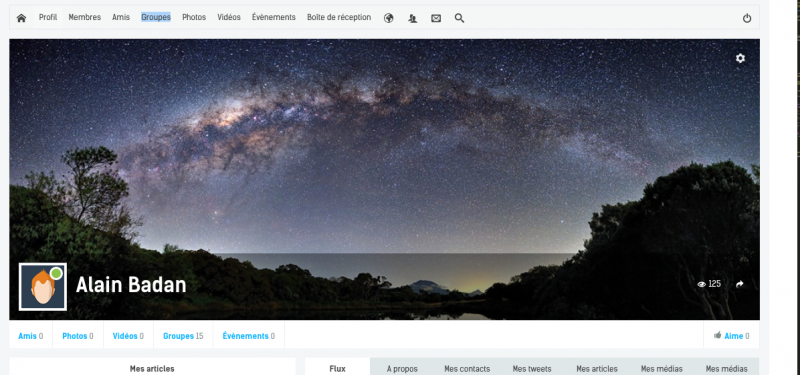Screen dimensions: 800x375
Task: Open the globe notifications icon
Action: [389, 18]
